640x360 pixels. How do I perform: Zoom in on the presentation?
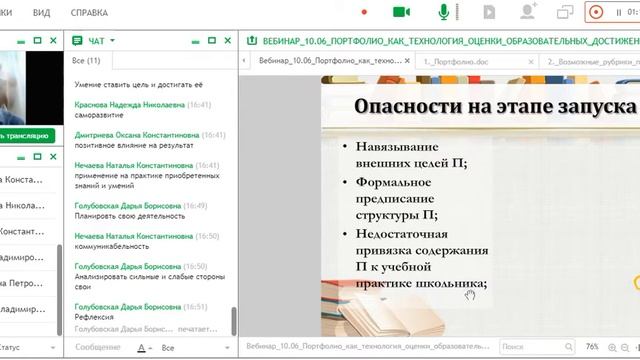[612, 347]
